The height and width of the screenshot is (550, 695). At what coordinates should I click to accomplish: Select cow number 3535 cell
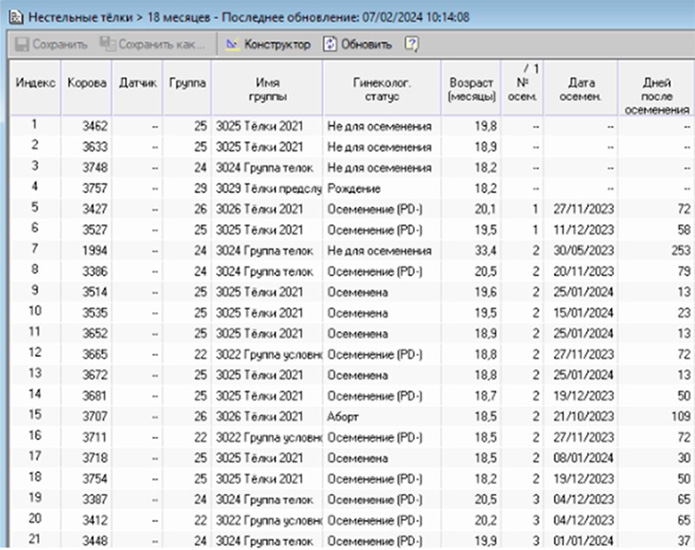(87, 313)
